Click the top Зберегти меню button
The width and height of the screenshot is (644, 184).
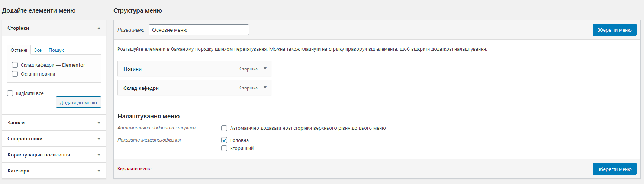point(614,30)
